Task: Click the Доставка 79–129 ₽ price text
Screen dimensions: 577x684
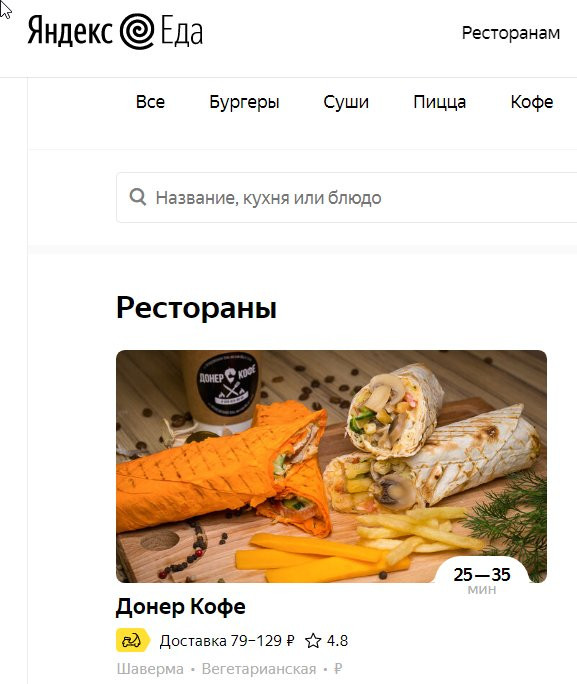Action: point(227,641)
